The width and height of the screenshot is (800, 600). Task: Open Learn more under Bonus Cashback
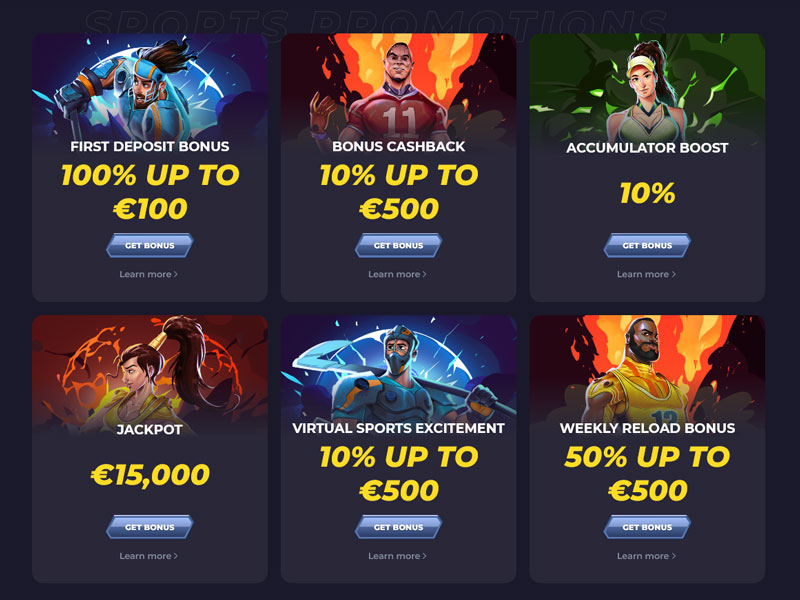pyautogui.click(x=397, y=274)
